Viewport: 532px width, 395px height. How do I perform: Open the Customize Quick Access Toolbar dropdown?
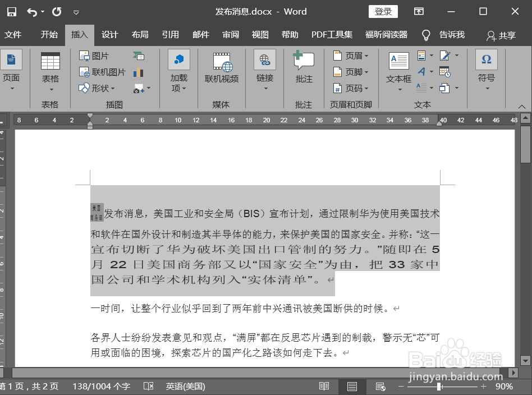pyautogui.click(x=76, y=12)
